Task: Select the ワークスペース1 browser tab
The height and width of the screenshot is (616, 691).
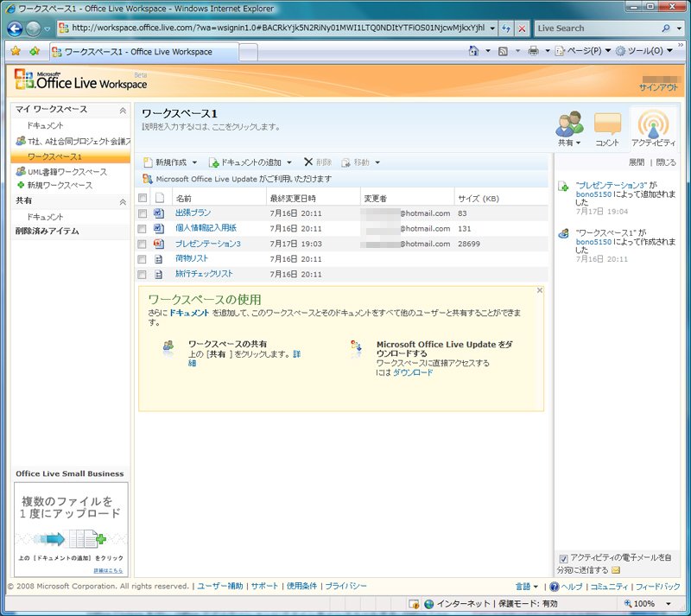Action: pos(143,52)
